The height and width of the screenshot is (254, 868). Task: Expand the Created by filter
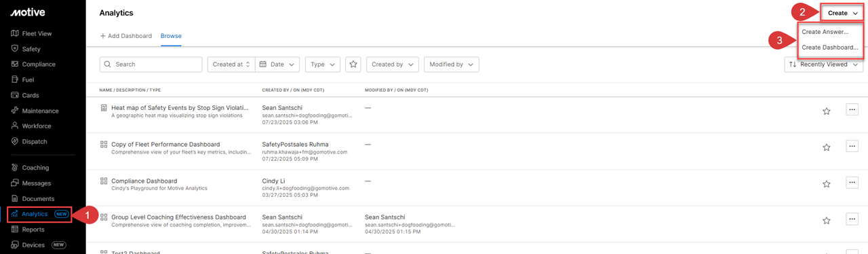(x=393, y=65)
